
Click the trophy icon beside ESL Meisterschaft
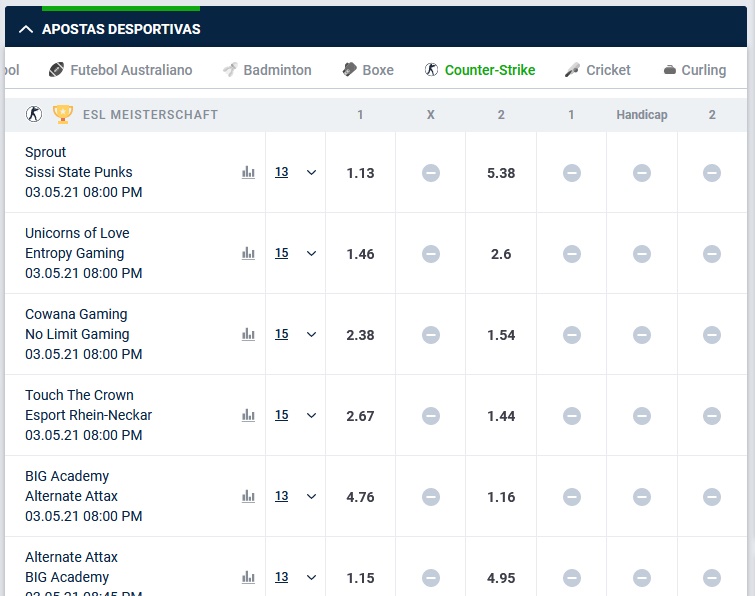pyautogui.click(x=63, y=114)
